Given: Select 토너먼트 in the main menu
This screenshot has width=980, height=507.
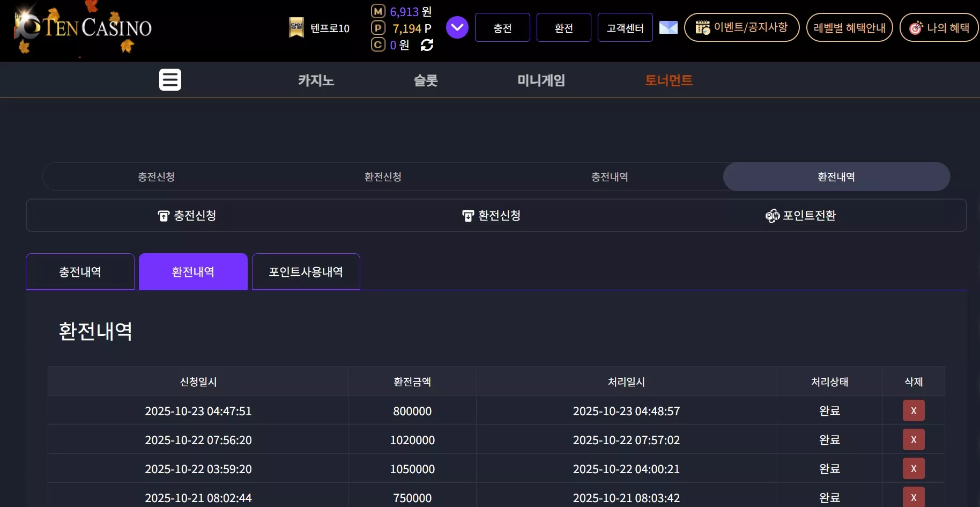Looking at the screenshot, I should [669, 80].
